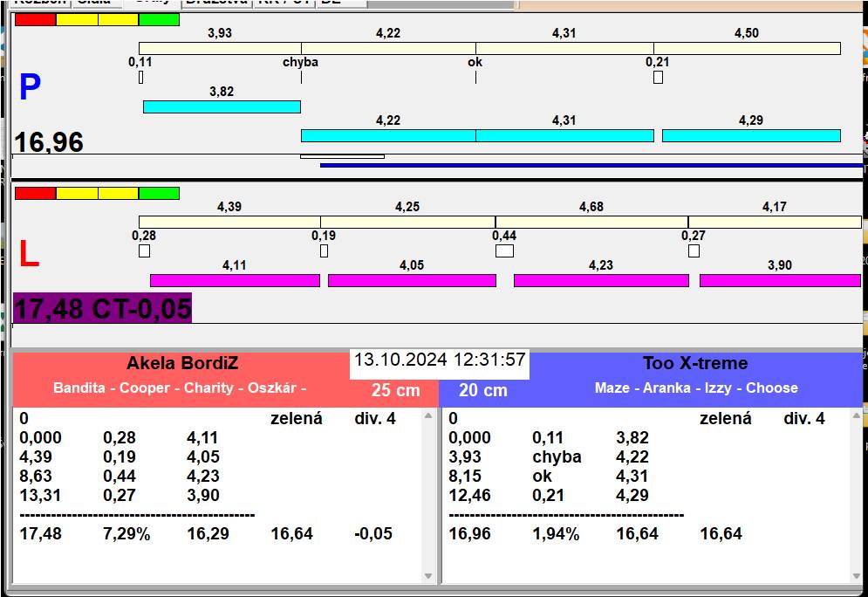
Task: Click the green start light in lane L
Action: [159, 193]
